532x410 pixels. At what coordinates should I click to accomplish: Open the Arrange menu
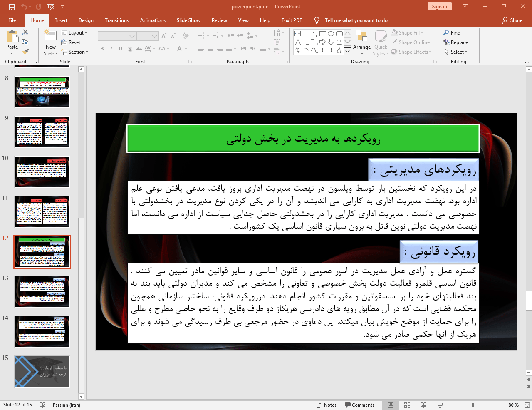362,43
